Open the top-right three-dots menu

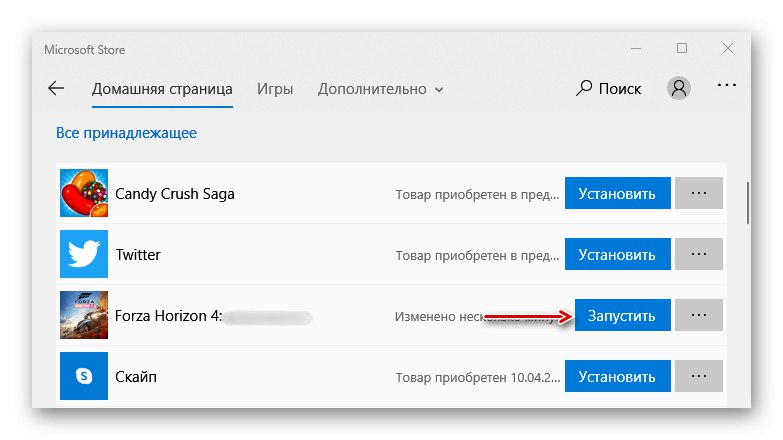(727, 87)
